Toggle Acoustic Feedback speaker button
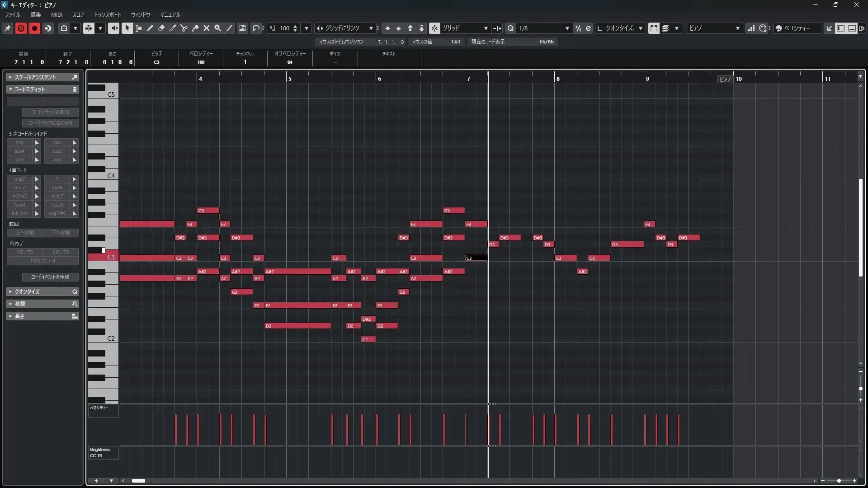Image resolution: width=868 pixels, height=488 pixels. point(113,28)
